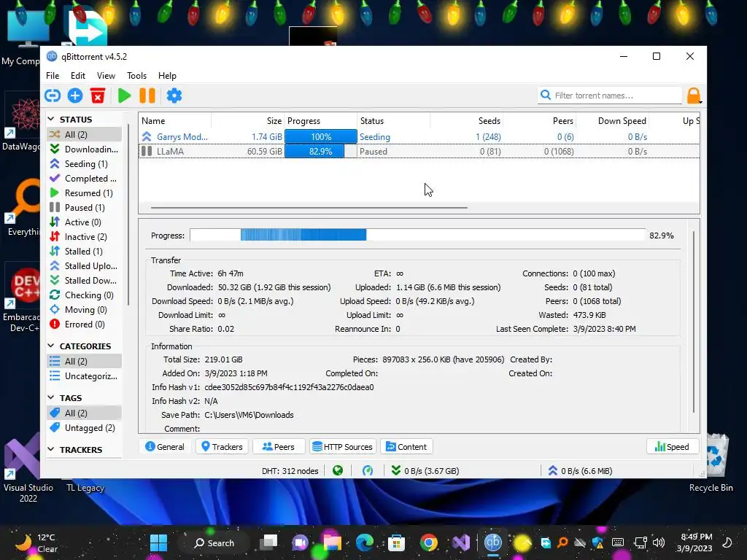
Task: Open the View menu
Action: point(106,76)
